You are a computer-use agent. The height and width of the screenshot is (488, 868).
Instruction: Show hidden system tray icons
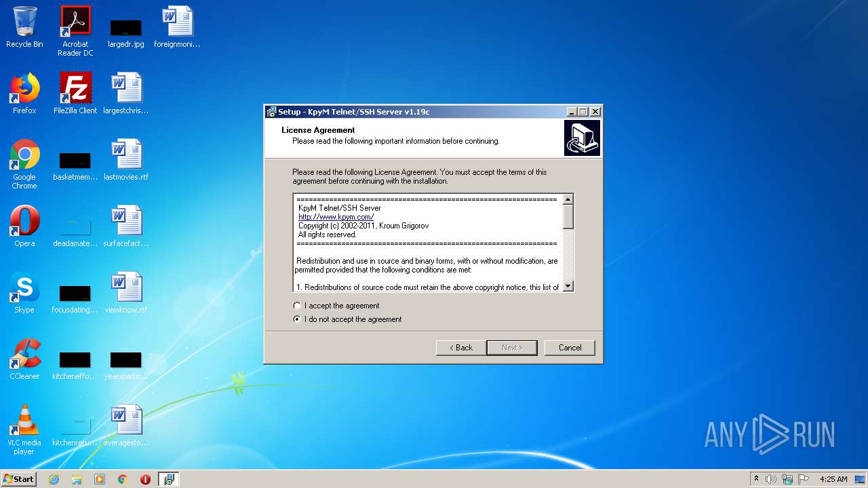coord(756,479)
